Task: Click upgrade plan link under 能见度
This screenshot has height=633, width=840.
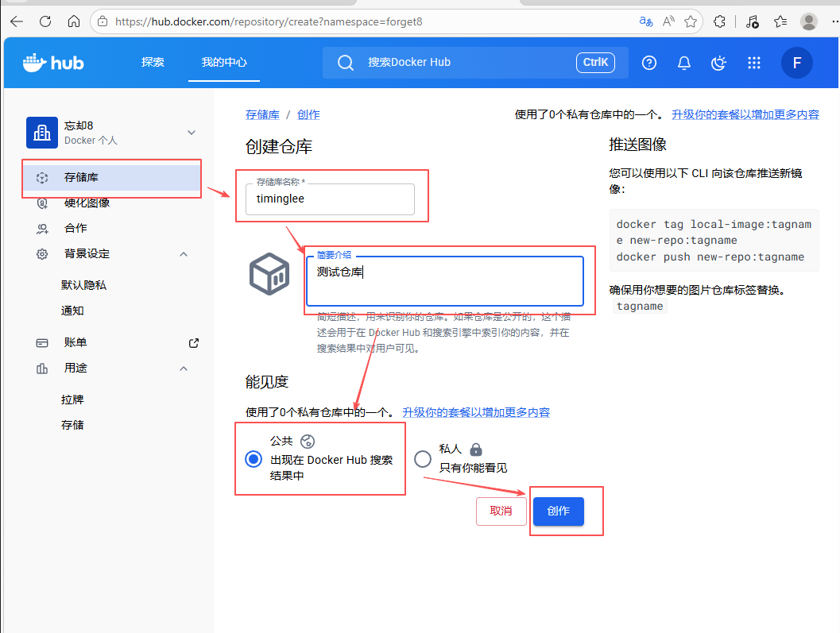Action: coord(476,412)
